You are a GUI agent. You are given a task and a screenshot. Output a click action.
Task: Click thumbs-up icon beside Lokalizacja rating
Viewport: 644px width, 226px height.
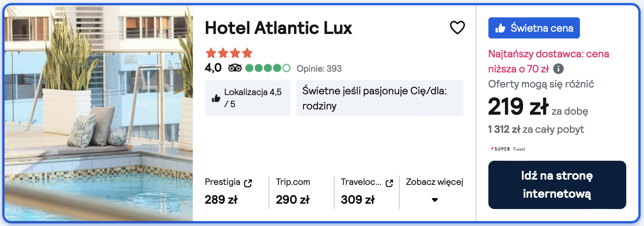click(x=216, y=98)
